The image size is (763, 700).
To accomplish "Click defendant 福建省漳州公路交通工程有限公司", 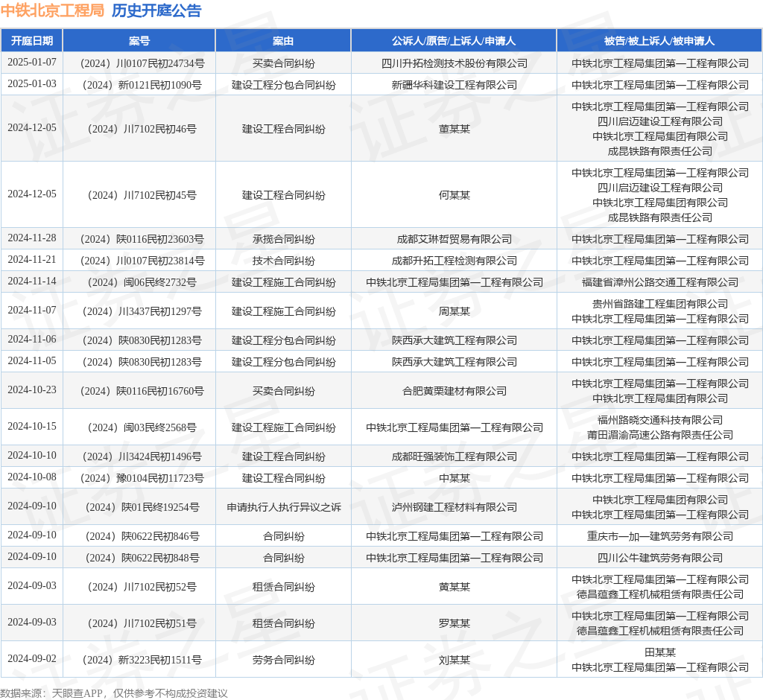I will 660,282.
